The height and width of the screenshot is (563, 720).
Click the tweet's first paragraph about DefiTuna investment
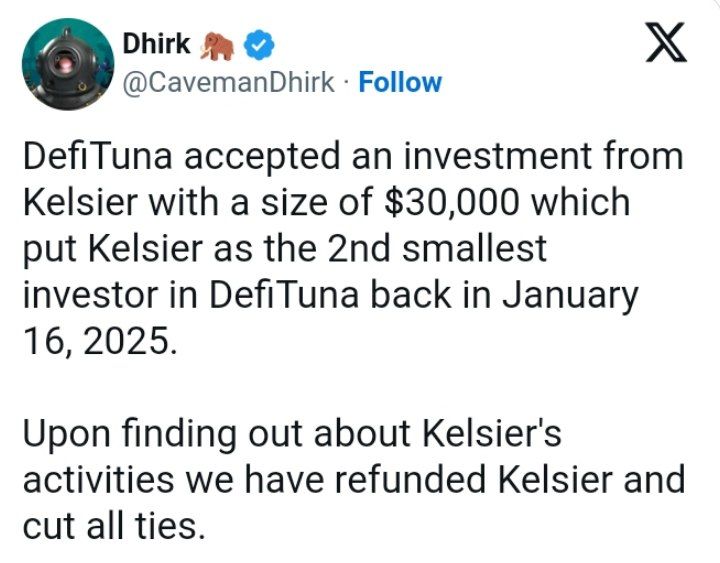click(x=353, y=248)
